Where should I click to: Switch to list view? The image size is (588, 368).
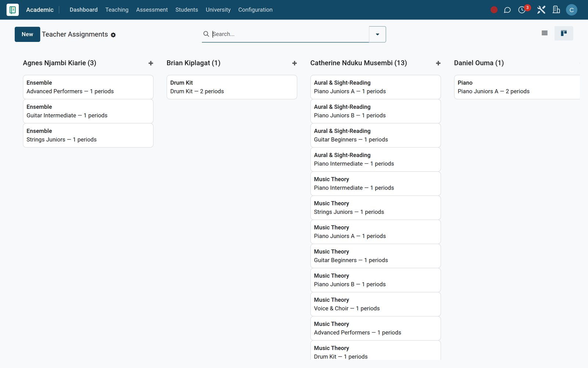545,33
